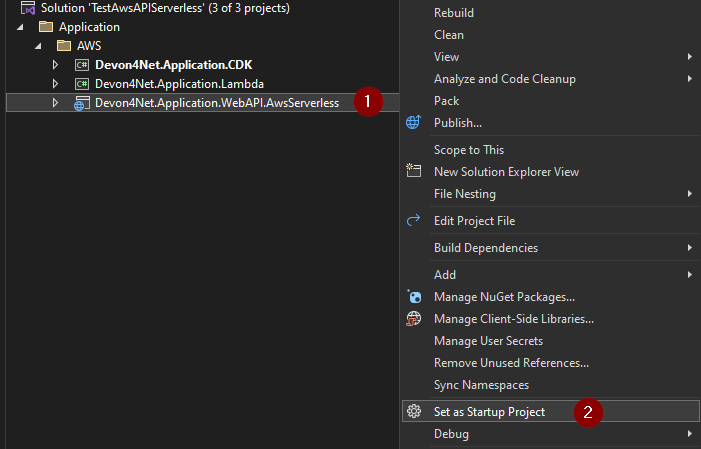
Task: Choose Scope to This
Action: [469, 150]
